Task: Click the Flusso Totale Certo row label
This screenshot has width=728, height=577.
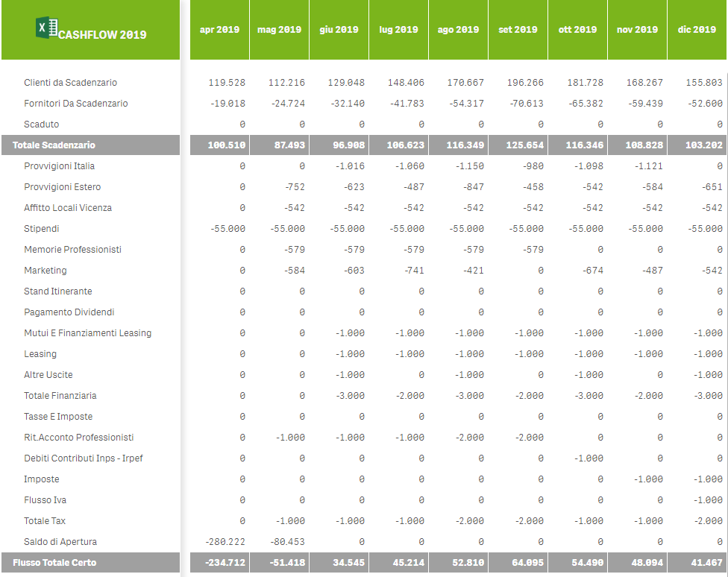Action: pyautogui.click(x=54, y=563)
